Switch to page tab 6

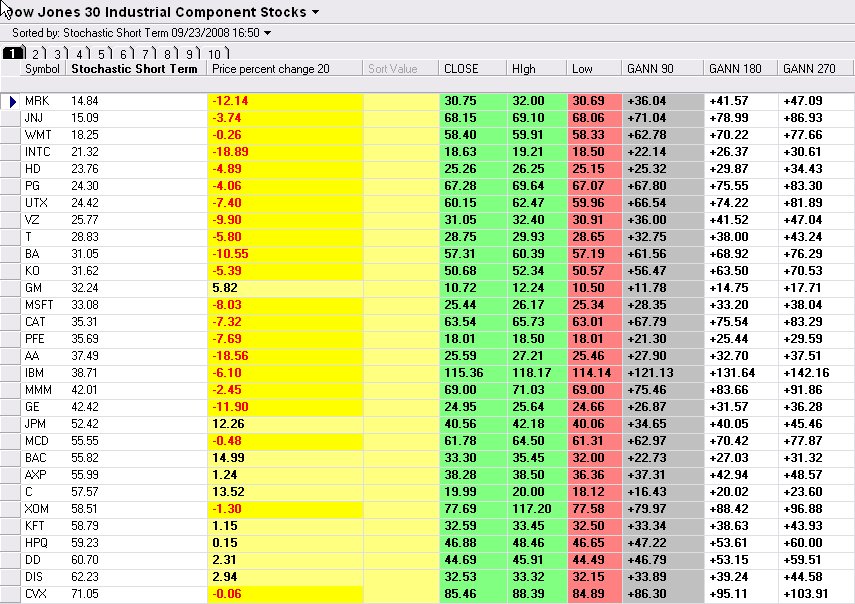coord(124,53)
